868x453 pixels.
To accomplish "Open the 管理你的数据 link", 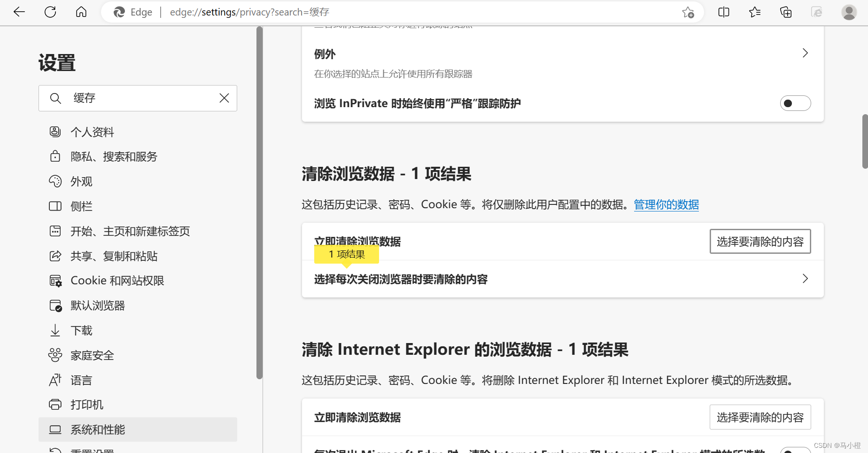I will tap(666, 204).
